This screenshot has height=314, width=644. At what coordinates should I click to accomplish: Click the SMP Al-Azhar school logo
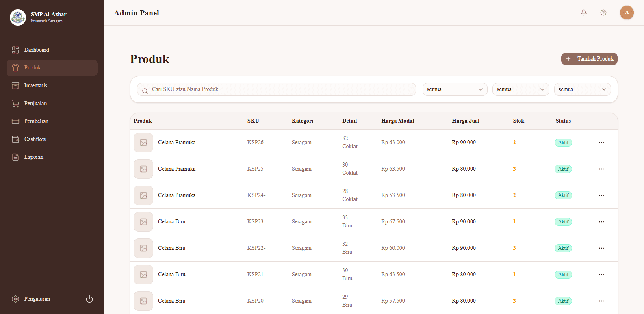[18, 17]
